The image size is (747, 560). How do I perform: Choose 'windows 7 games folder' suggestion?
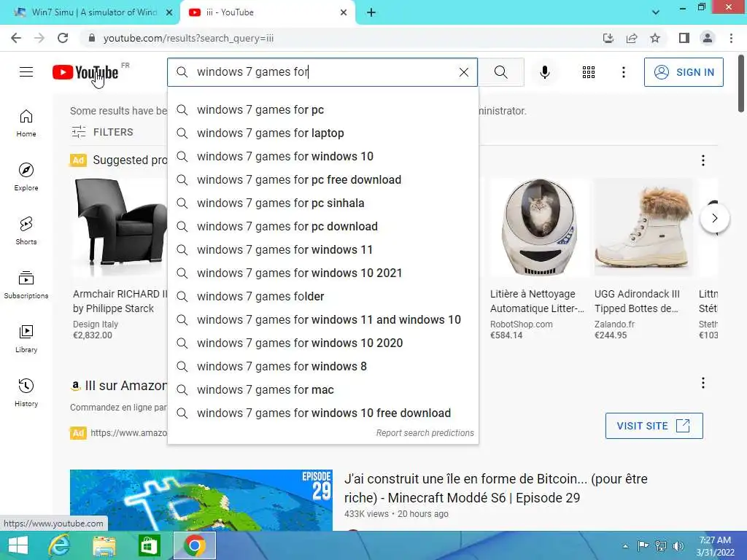[x=323, y=297]
